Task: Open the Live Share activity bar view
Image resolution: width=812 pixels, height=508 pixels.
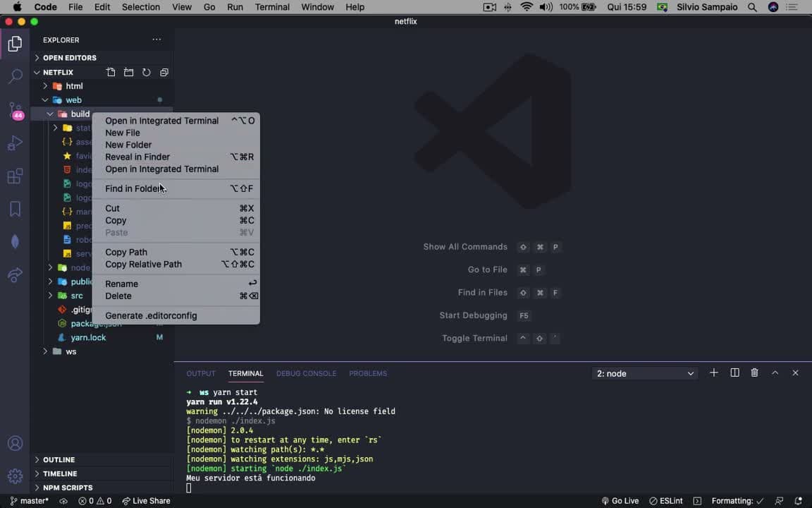Action: tap(15, 274)
